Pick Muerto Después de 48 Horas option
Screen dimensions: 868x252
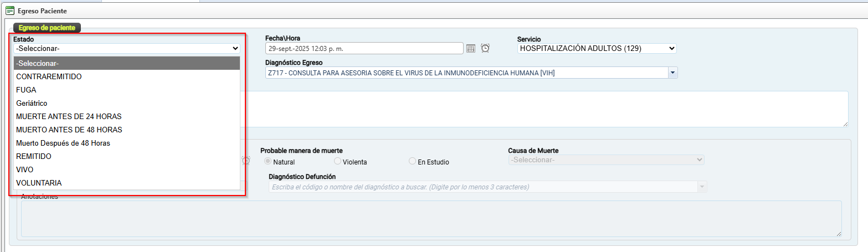coord(63,143)
